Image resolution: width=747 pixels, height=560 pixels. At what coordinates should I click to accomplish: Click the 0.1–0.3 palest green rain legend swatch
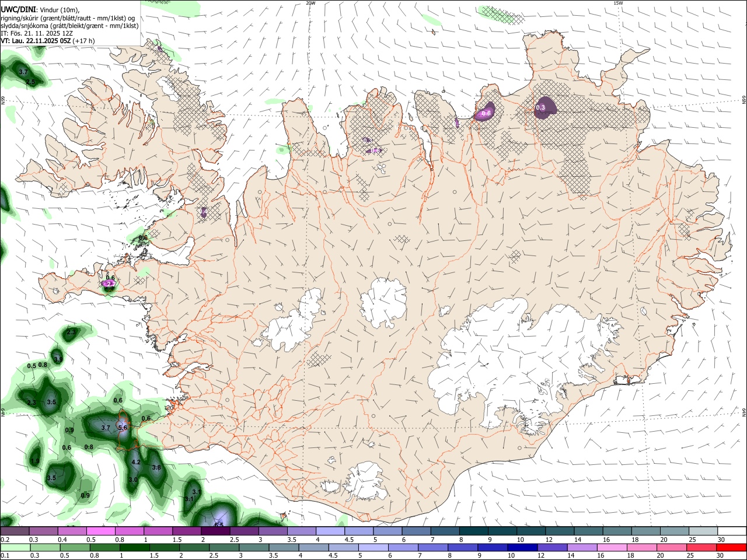pyautogui.click(x=15, y=548)
